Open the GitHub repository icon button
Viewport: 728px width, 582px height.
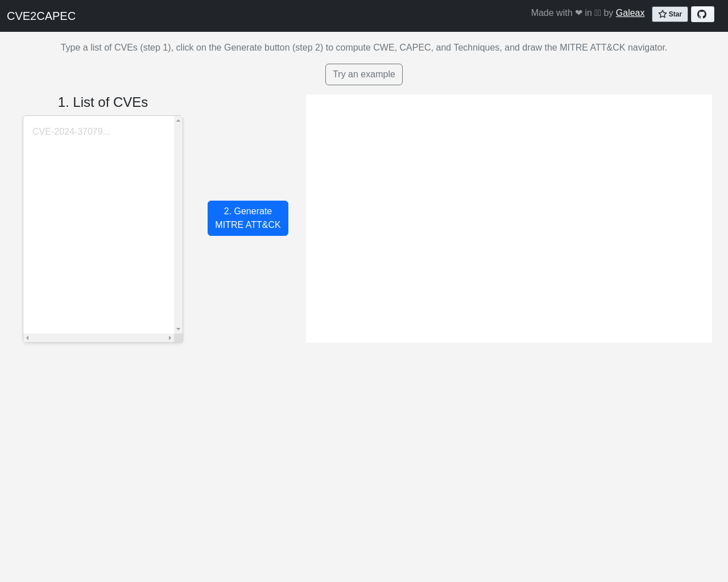pyautogui.click(x=702, y=14)
